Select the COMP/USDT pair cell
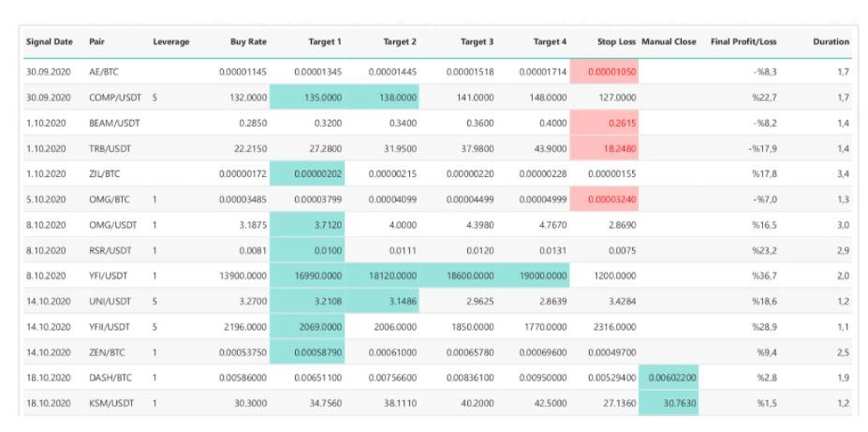 [110, 97]
